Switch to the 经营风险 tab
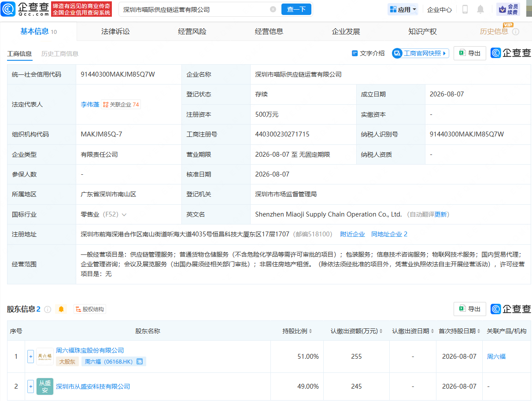532x401 pixels. tap(192, 31)
